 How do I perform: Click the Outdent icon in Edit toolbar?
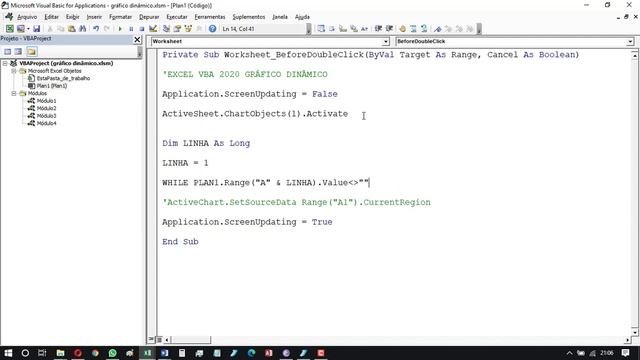pyautogui.click(x=389, y=29)
